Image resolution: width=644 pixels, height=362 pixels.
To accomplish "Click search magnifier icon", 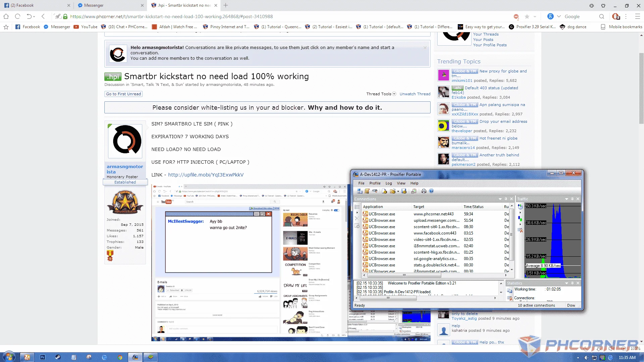I will tap(602, 16).
